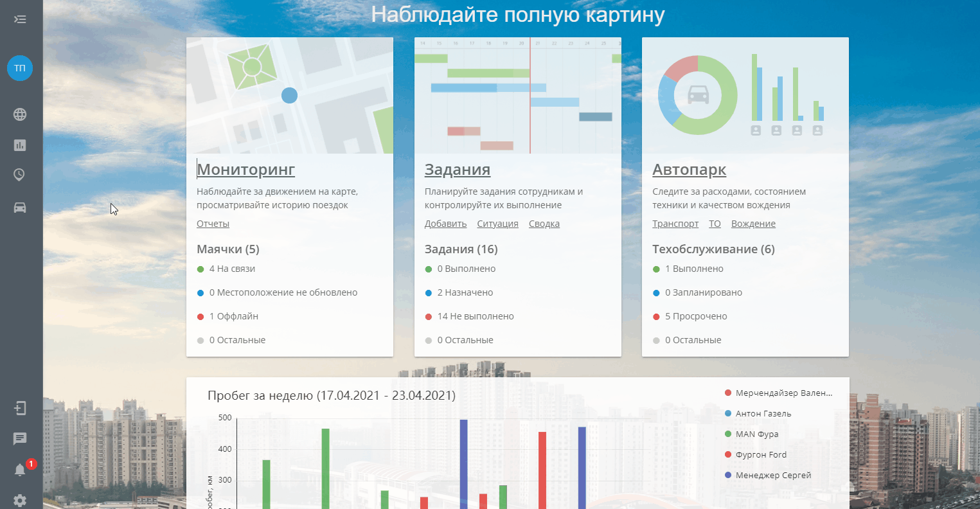Image resolution: width=980 pixels, height=509 pixels.
Task: Click '0 Запланировано' status row
Action: pyautogui.click(x=697, y=292)
